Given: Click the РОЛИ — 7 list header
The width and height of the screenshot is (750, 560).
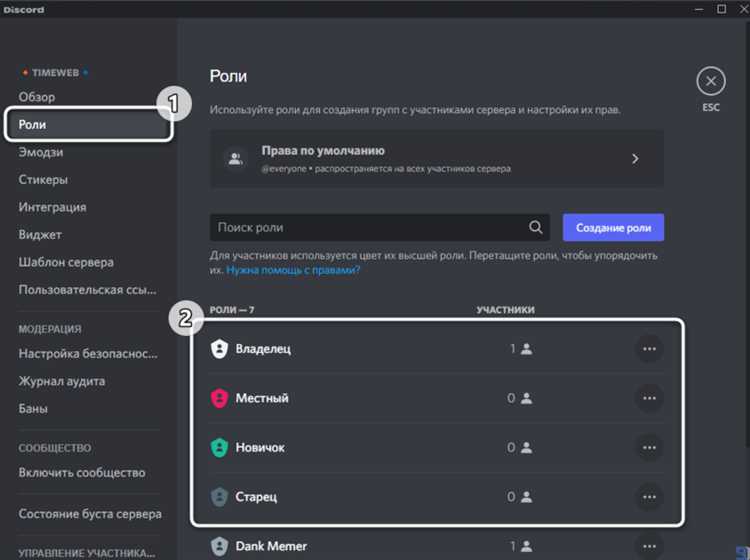Looking at the screenshot, I should tap(232, 310).
